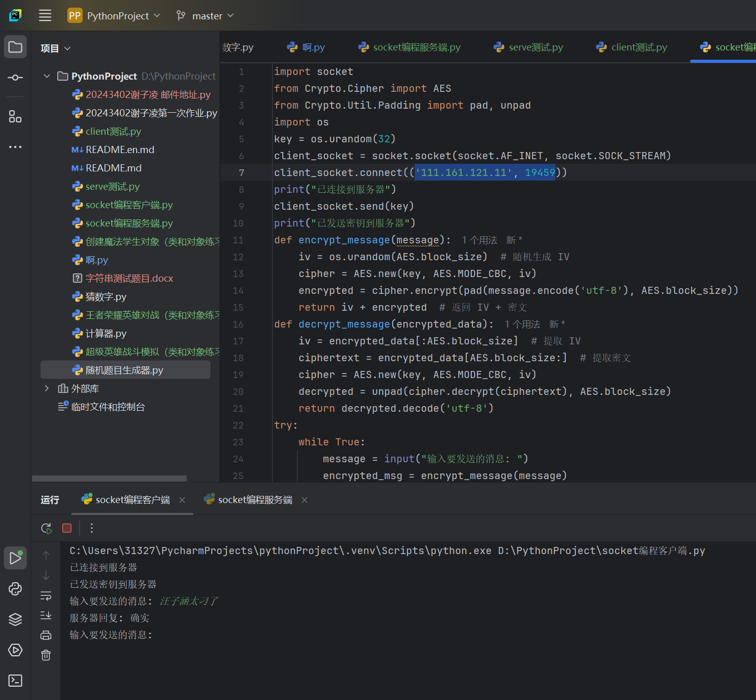Open the Services tool window
The image size is (756, 700).
(x=15, y=650)
